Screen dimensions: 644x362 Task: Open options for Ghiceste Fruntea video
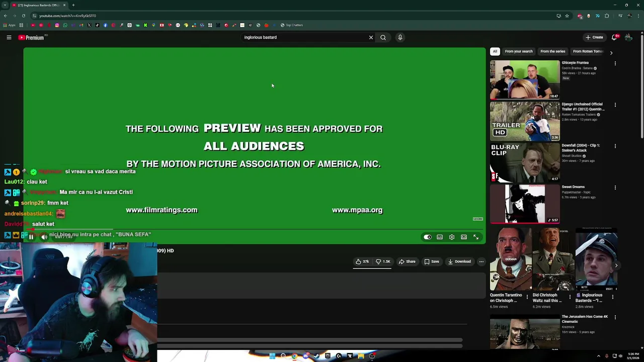615,63
